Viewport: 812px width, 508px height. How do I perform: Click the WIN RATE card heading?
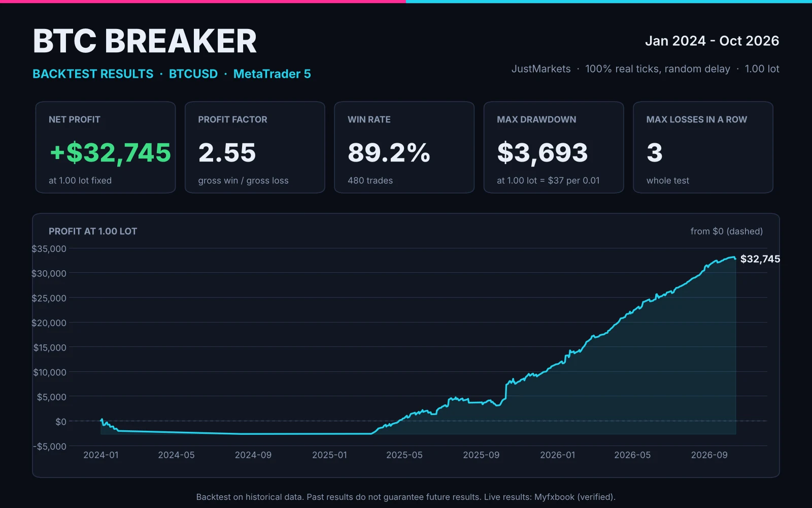tap(369, 119)
